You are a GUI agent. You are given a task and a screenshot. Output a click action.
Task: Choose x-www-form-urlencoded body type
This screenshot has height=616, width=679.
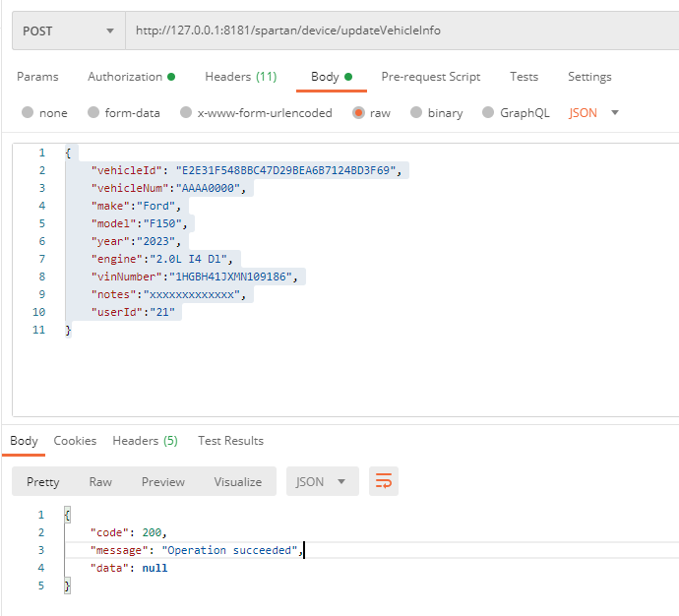pos(186,113)
